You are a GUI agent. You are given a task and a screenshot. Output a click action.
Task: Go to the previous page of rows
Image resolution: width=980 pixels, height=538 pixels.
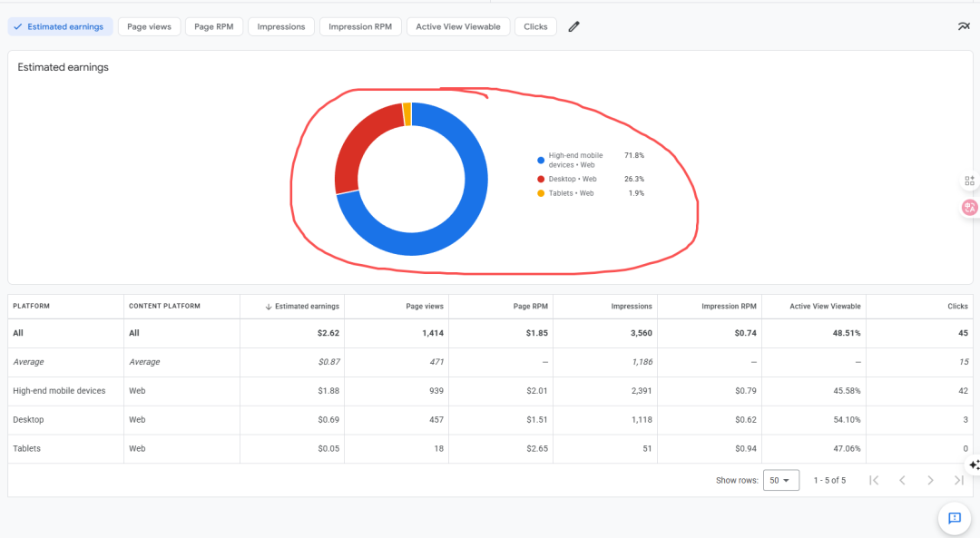(902, 480)
